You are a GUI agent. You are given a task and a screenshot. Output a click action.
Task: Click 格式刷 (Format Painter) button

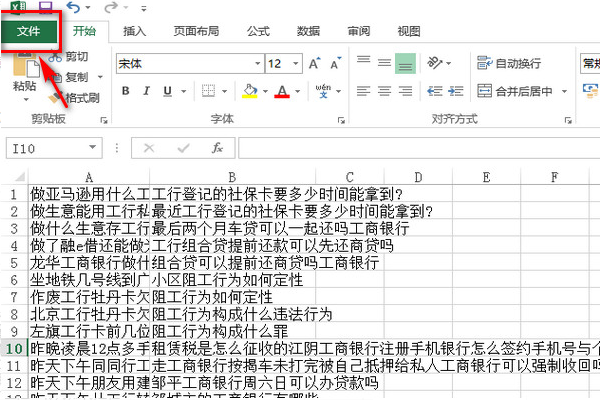[74, 98]
